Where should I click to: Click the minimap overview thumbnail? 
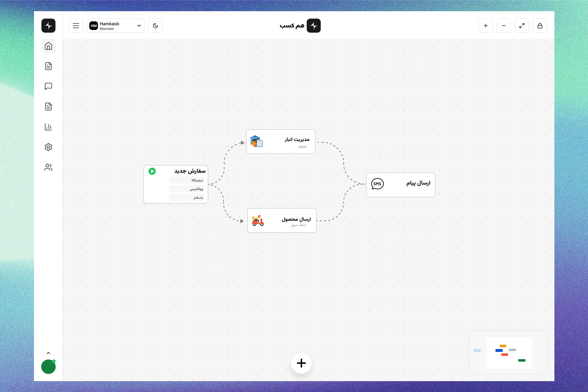click(x=508, y=352)
